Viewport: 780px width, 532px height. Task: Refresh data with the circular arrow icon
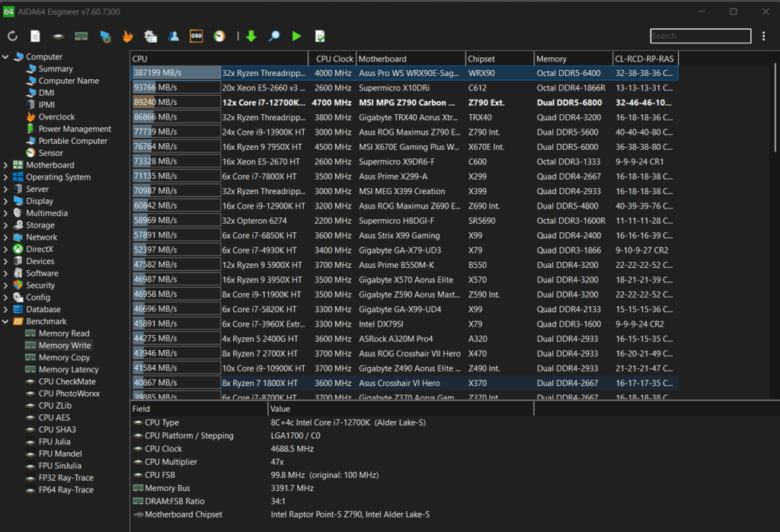point(13,35)
